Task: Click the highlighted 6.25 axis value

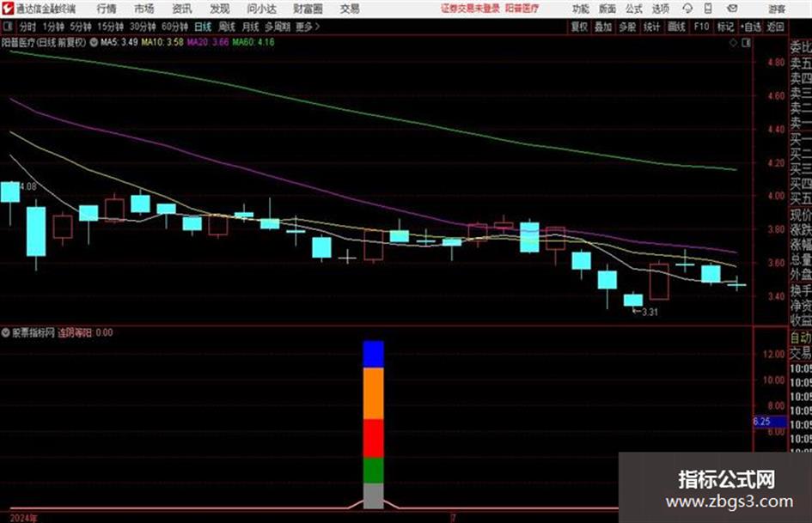Action: (x=769, y=422)
